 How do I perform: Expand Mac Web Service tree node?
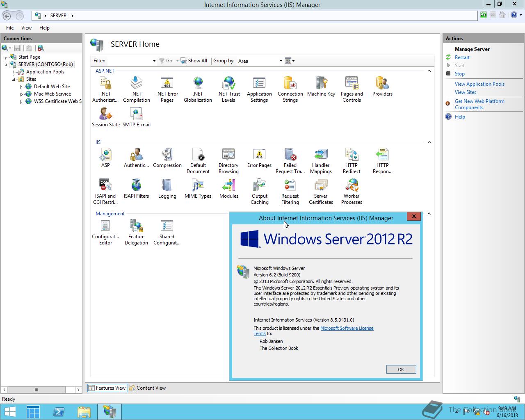(21, 94)
